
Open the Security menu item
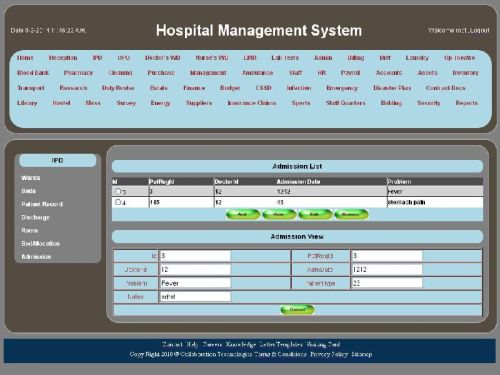click(x=429, y=103)
